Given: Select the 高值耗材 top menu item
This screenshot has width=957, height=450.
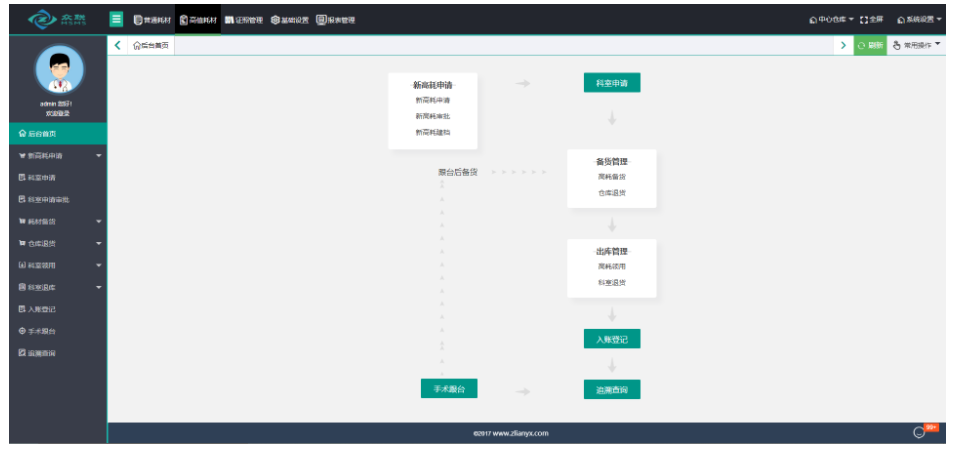Looking at the screenshot, I should coord(198,20).
